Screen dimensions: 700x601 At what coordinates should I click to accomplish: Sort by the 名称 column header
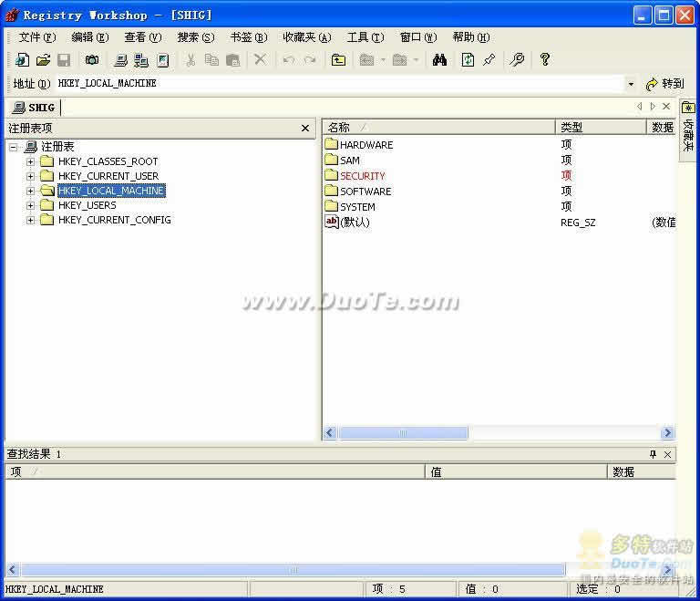coord(438,128)
